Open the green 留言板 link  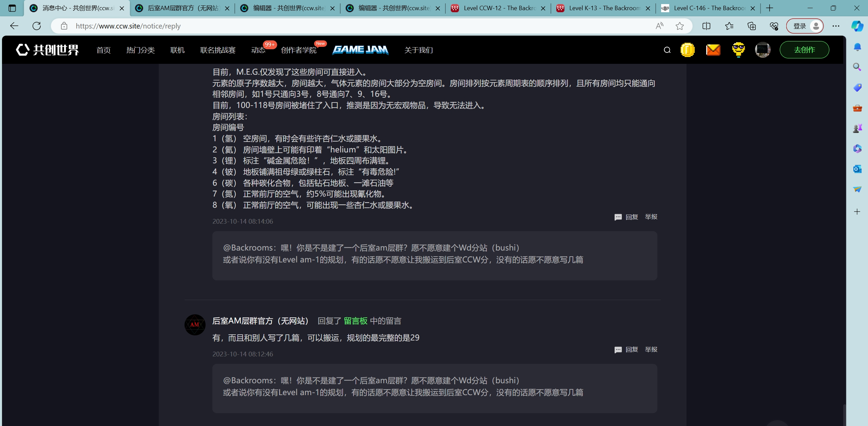(x=355, y=321)
